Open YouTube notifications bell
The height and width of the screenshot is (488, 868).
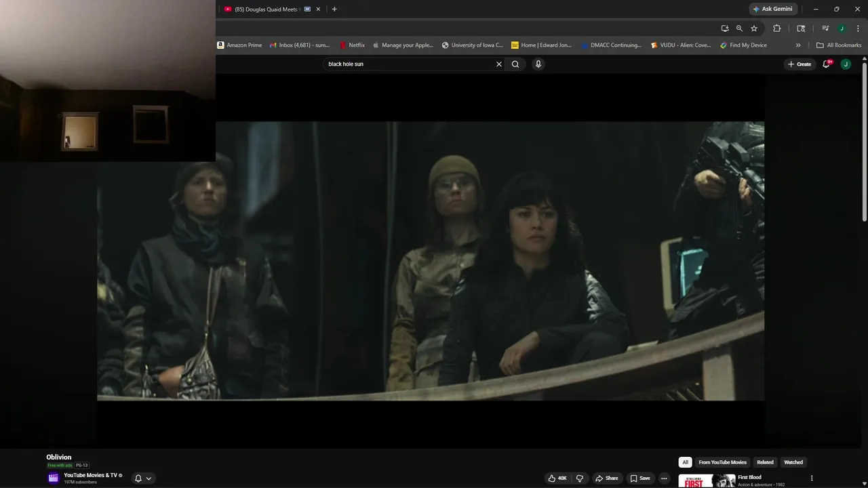tap(827, 64)
